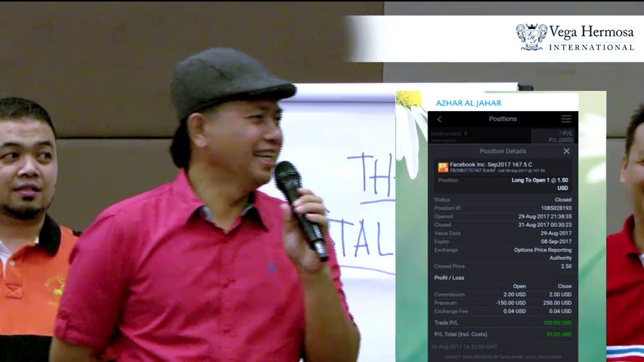
Task: Select the Positions title tab
Action: tap(503, 119)
